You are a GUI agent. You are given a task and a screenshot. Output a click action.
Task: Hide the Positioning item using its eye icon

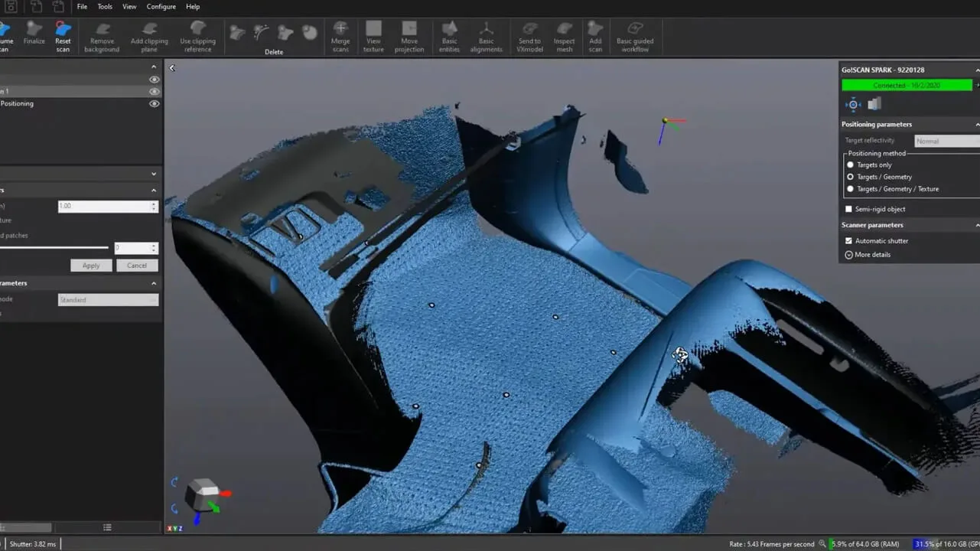pos(155,104)
